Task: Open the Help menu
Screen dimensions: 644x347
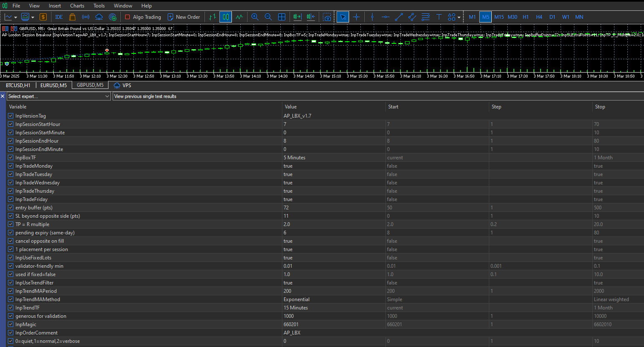Action: [x=146, y=6]
